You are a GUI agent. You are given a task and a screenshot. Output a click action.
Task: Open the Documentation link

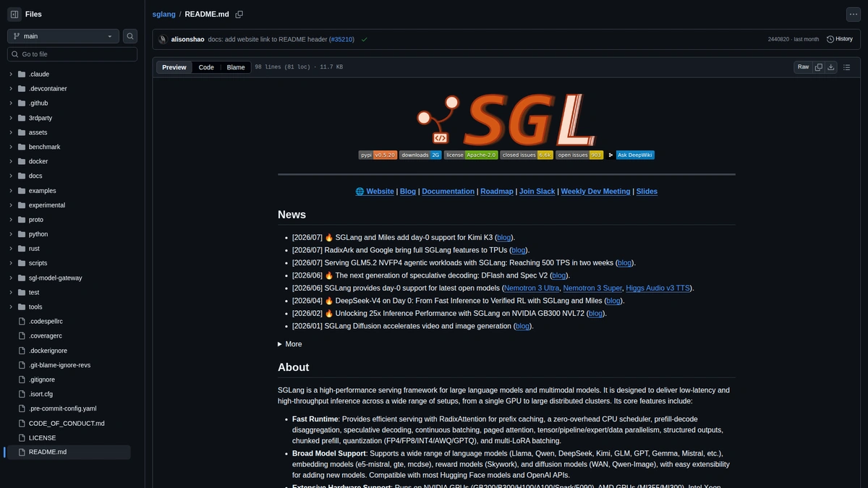pyautogui.click(x=448, y=192)
